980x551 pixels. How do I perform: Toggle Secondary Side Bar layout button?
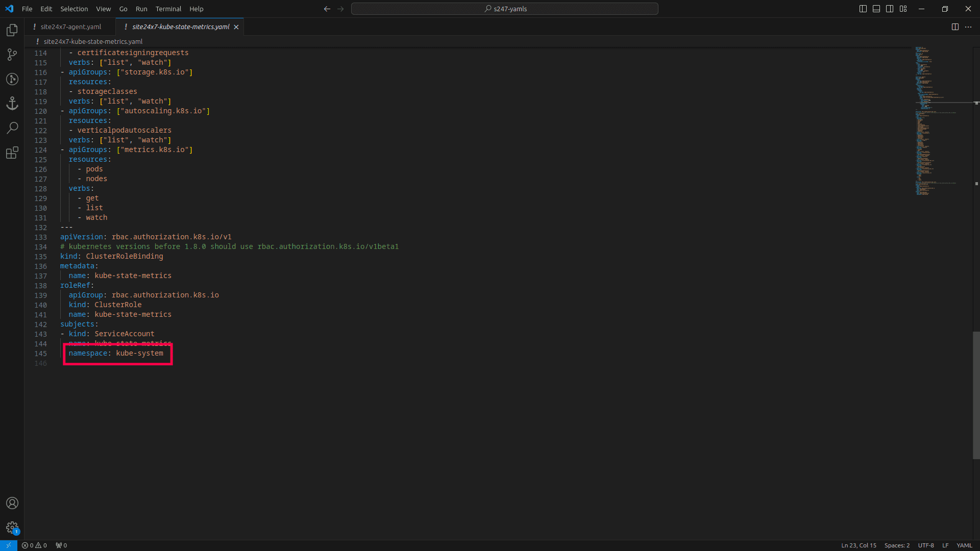tap(890, 9)
